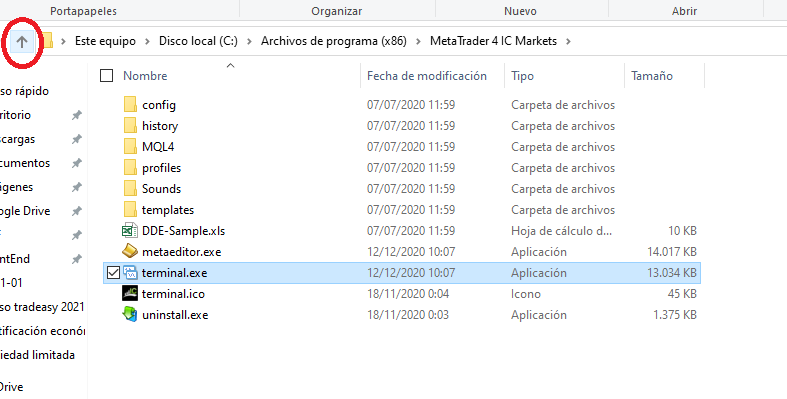Click the DDE-Sample.xls Excel icon
Viewport: 787px width, 399px height.
click(130, 231)
